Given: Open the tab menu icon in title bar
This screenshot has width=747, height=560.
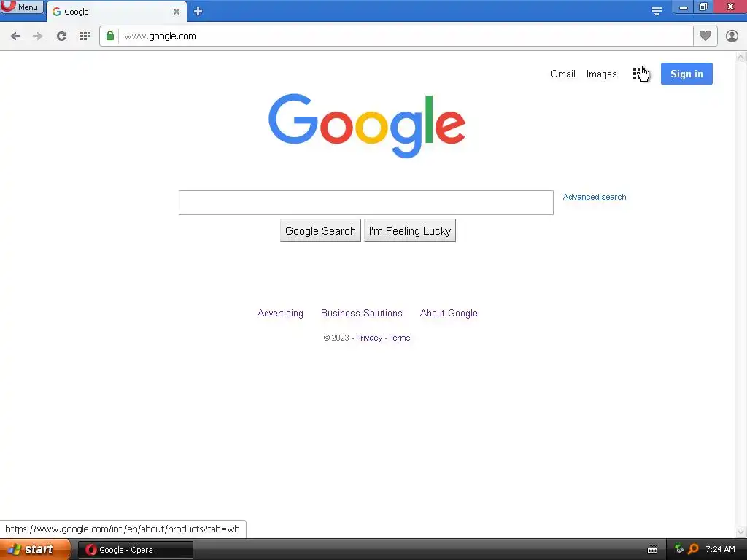Looking at the screenshot, I should click(657, 12).
